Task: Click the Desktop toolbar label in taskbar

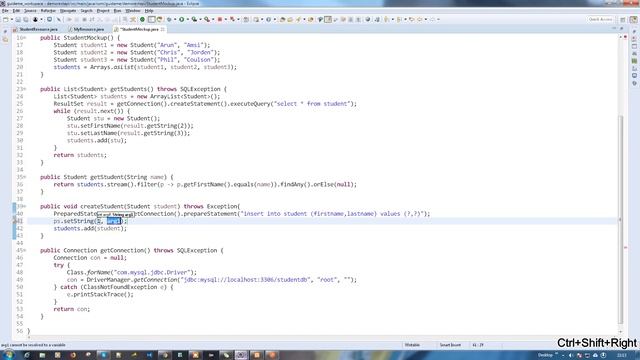Action: tap(545, 355)
